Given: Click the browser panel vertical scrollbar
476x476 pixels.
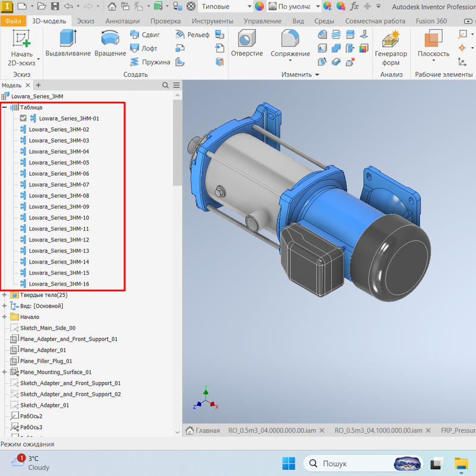Looking at the screenshot, I should pos(177,143).
